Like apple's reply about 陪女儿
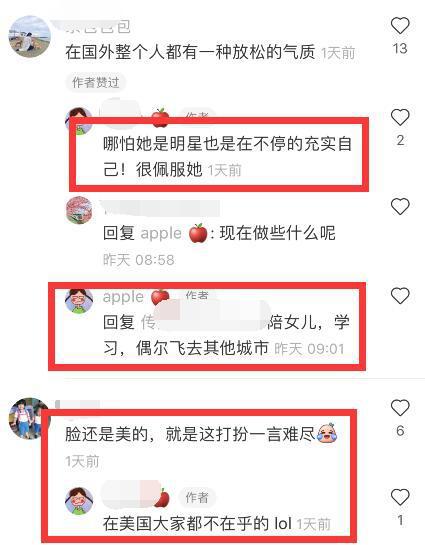 (400, 296)
